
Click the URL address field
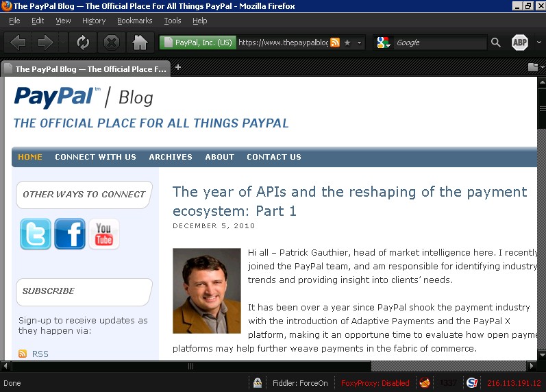pyautogui.click(x=283, y=42)
